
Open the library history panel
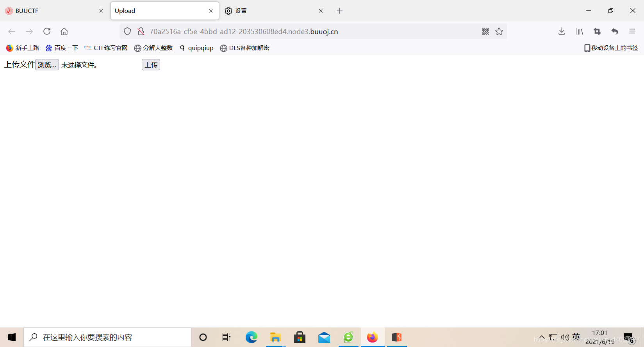click(x=580, y=31)
